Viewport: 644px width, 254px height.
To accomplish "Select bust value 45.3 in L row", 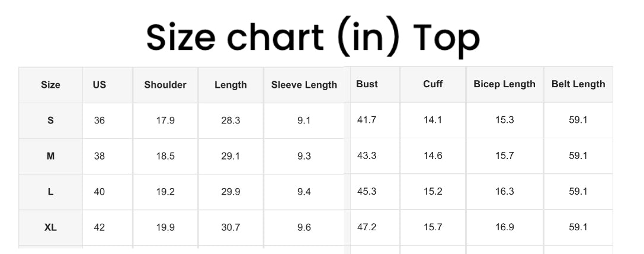I will tap(367, 191).
